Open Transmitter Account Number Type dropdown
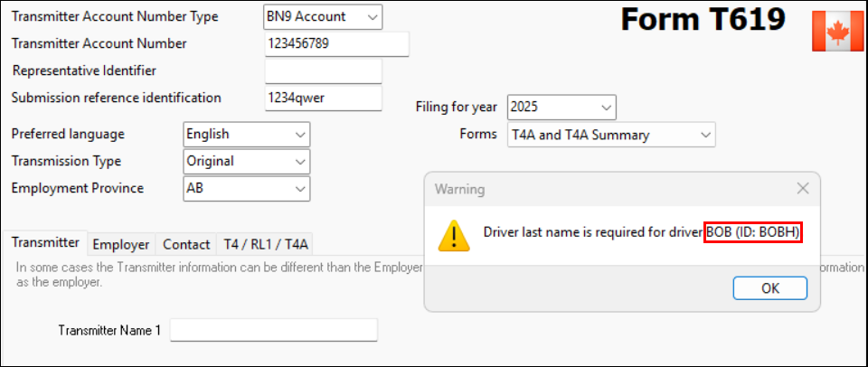 coord(323,16)
